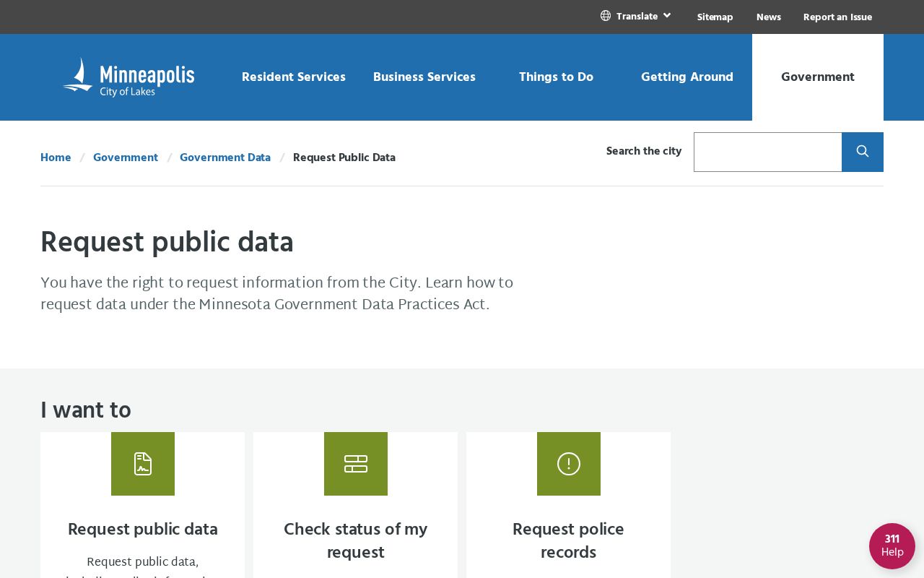Click the 'Search the city' label

(644, 151)
